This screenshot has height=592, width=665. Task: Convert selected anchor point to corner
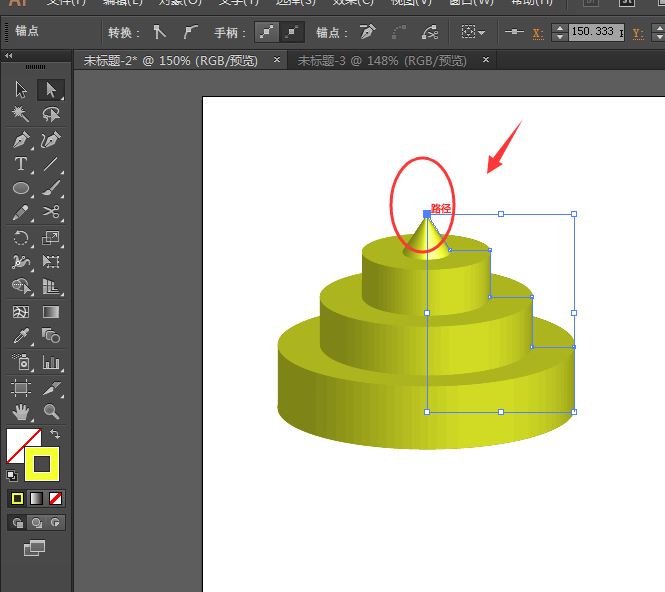tap(159, 32)
